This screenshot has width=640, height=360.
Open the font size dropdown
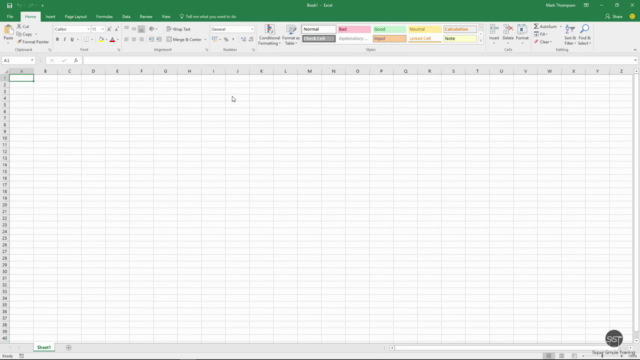102,29
